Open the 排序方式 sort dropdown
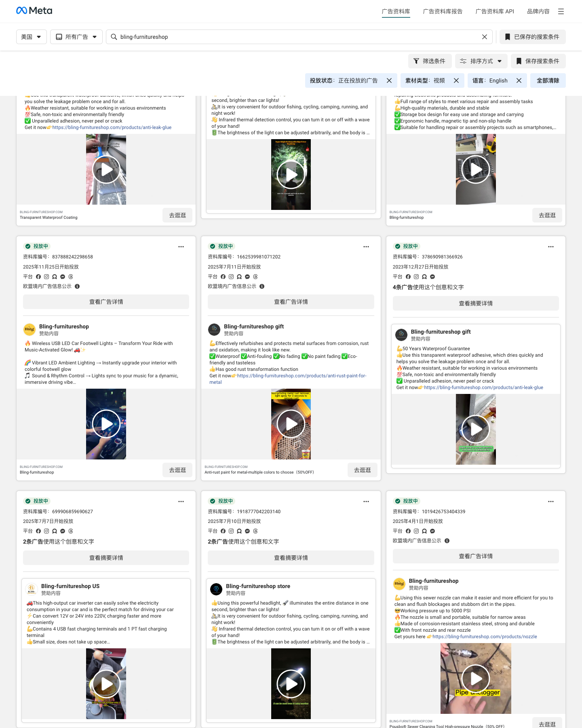Screen dimensions: 582x728 [481, 61]
